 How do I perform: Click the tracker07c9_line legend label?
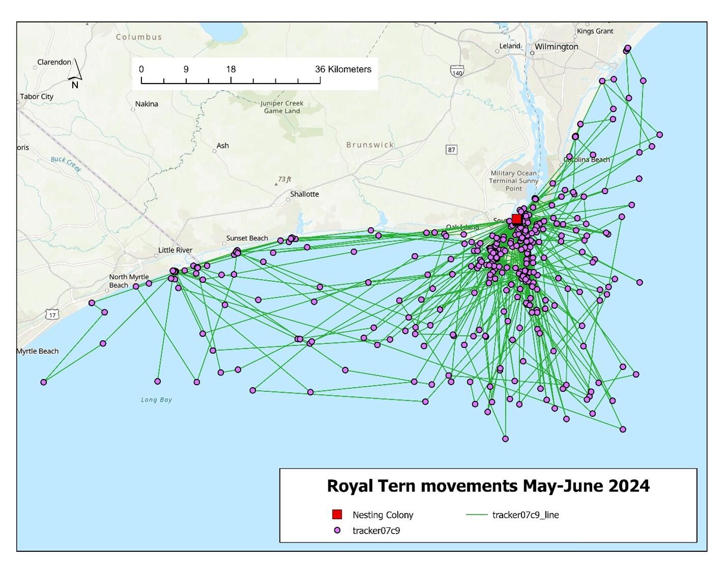tap(525, 515)
